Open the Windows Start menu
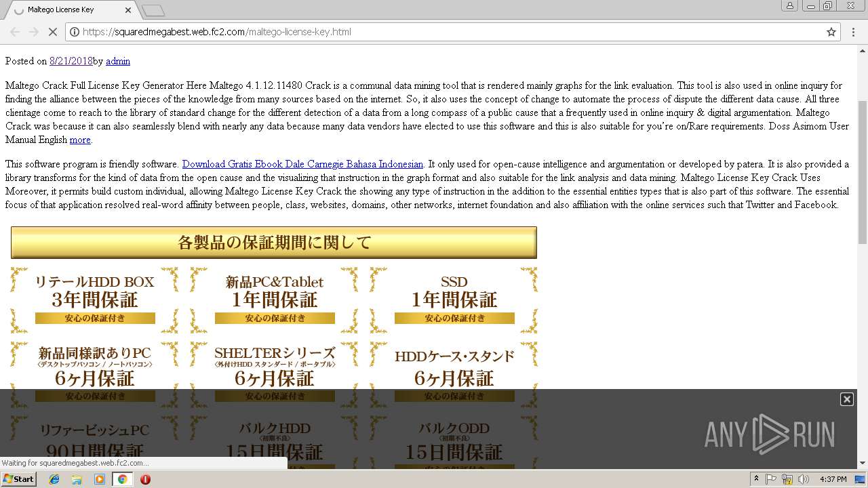The height and width of the screenshot is (488, 868). click(x=18, y=479)
